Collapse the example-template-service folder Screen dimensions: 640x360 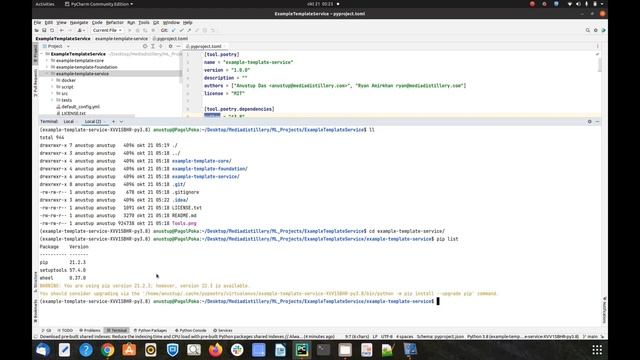click(47, 73)
